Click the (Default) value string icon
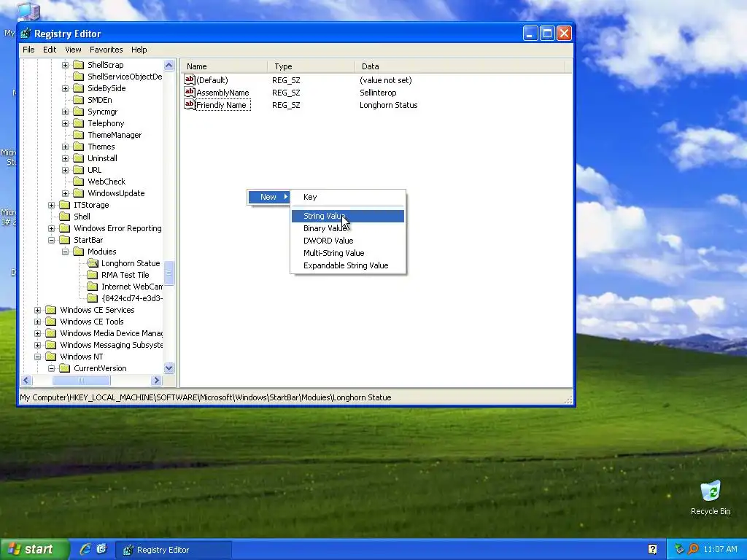The width and height of the screenshot is (747, 560). (190, 79)
